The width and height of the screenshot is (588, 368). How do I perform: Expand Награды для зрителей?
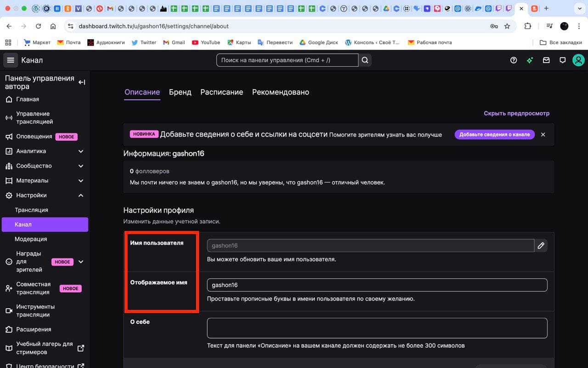[81, 261]
